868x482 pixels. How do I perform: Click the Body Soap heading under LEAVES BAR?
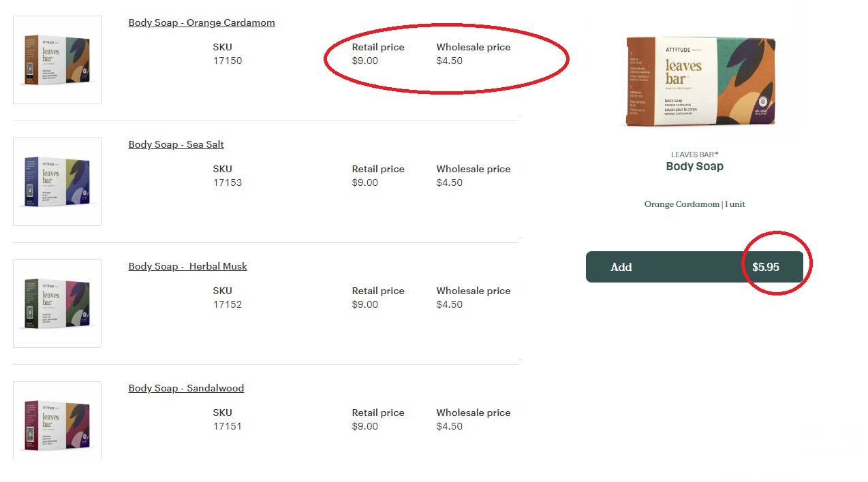pos(694,166)
